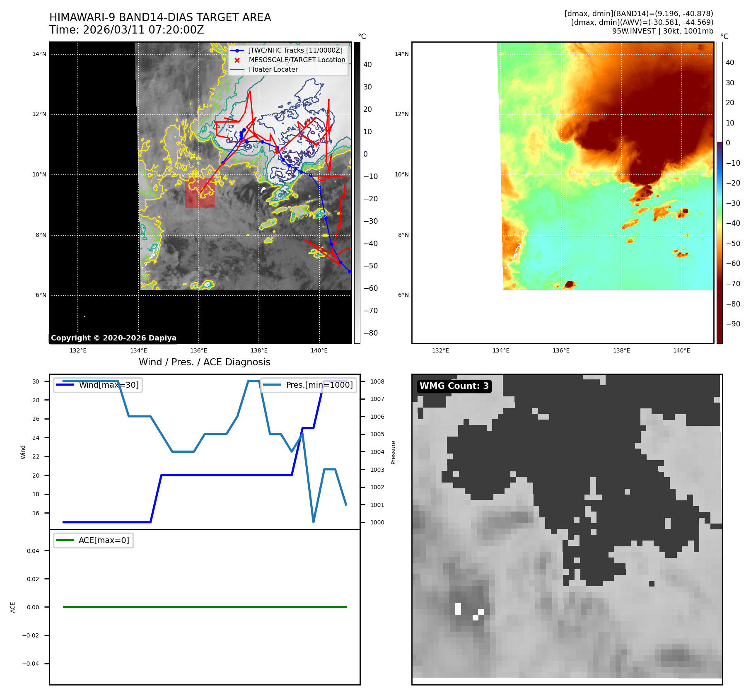
Task: Select the Pres. legend line sample
Action: click(x=272, y=385)
